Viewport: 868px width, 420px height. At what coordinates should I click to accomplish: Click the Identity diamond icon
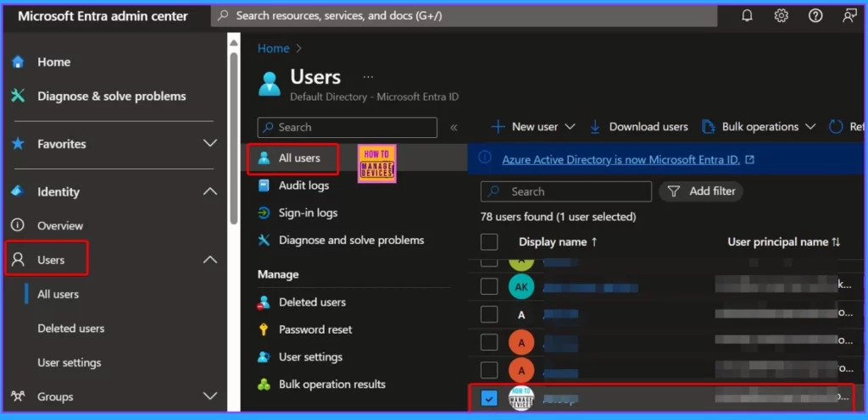point(19,191)
